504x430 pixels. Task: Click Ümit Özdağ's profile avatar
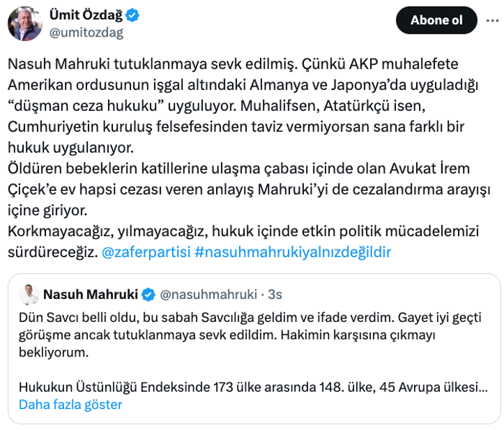click(25, 24)
